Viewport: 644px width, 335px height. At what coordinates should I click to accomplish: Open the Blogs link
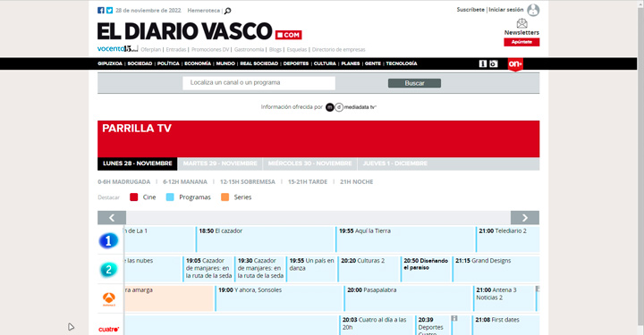pos(275,50)
